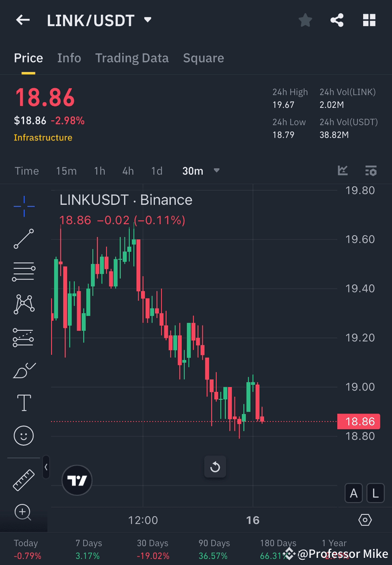
Task: Select the ruler measurement tool
Action: [24, 479]
